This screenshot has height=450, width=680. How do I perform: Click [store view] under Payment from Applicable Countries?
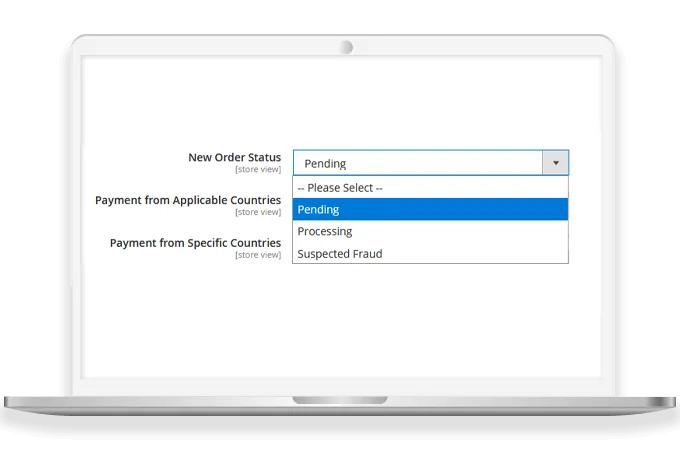pyautogui.click(x=258, y=212)
